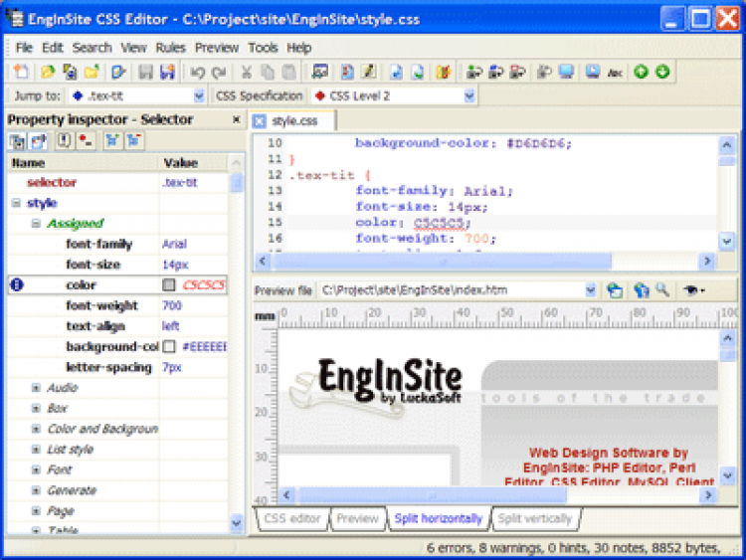Open the Preview file path dropdown
This screenshot has height=560, width=746.
point(591,289)
